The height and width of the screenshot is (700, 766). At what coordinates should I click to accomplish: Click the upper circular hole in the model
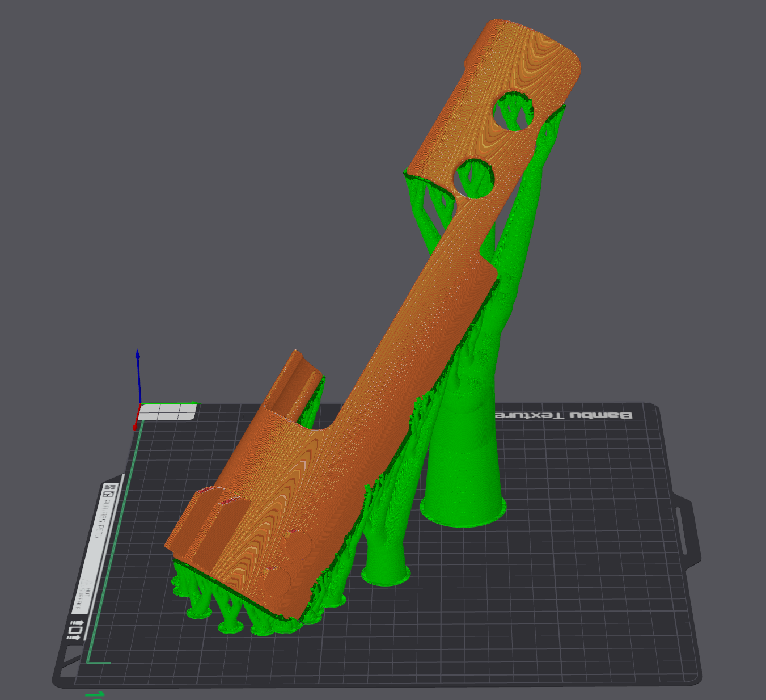pyautogui.click(x=513, y=111)
